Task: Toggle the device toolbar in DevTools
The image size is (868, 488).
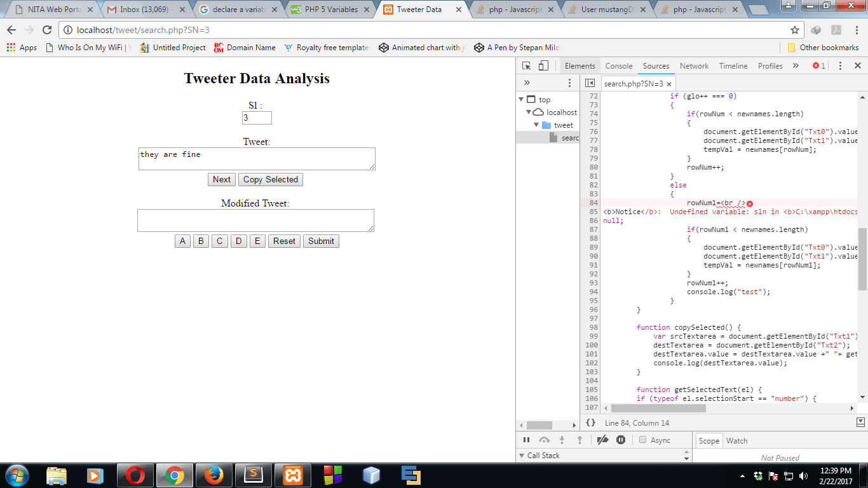Action: point(543,65)
